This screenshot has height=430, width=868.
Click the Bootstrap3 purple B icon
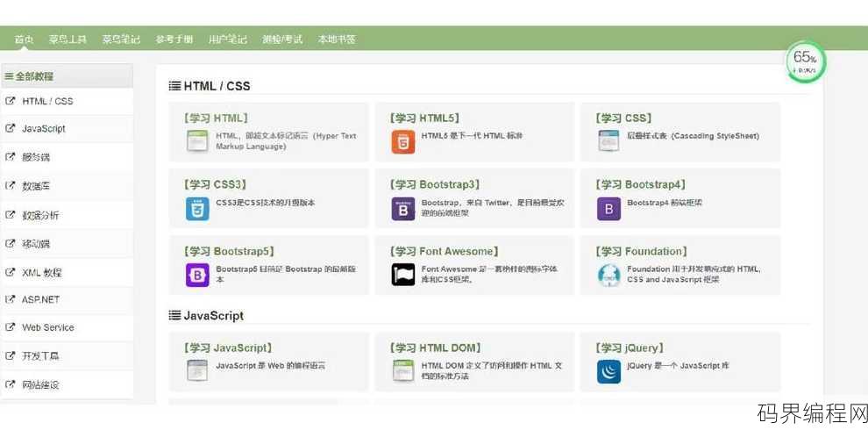tap(403, 209)
